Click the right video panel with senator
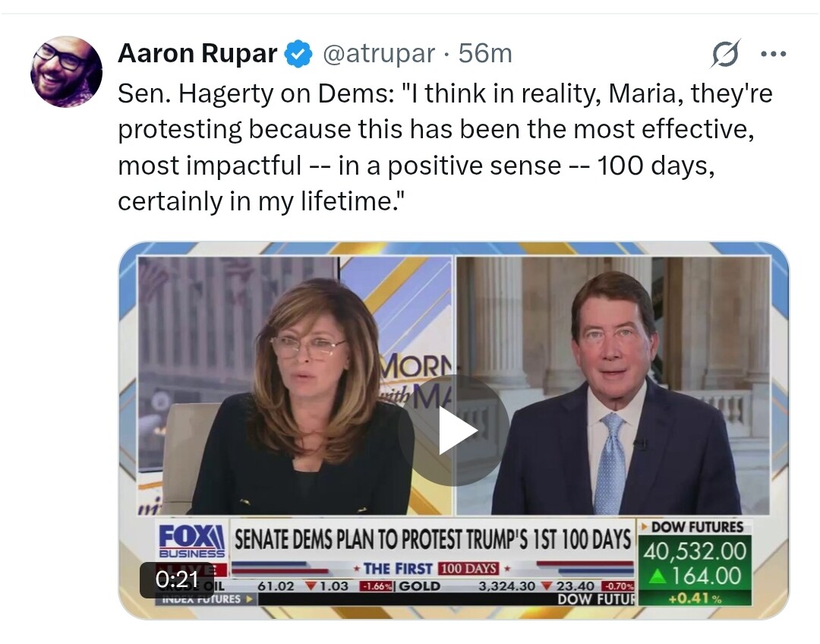The height and width of the screenshot is (644, 820). click(613, 386)
